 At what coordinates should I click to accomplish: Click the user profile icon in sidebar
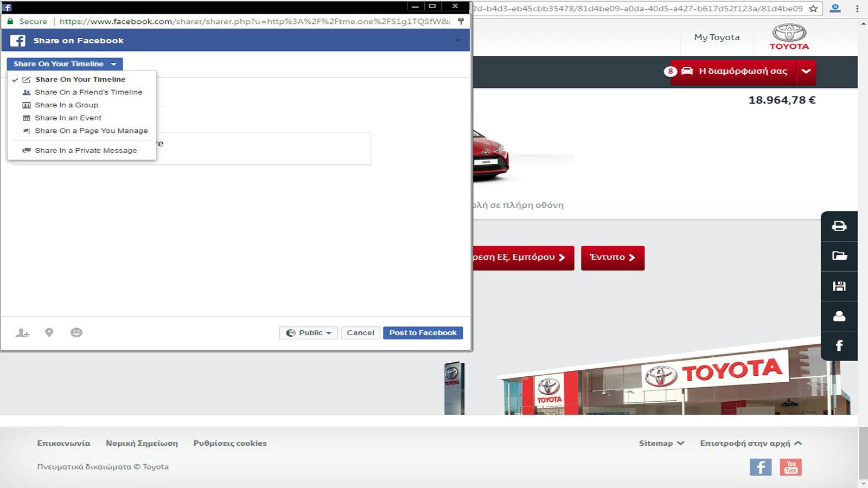click(x=839, y=316)
